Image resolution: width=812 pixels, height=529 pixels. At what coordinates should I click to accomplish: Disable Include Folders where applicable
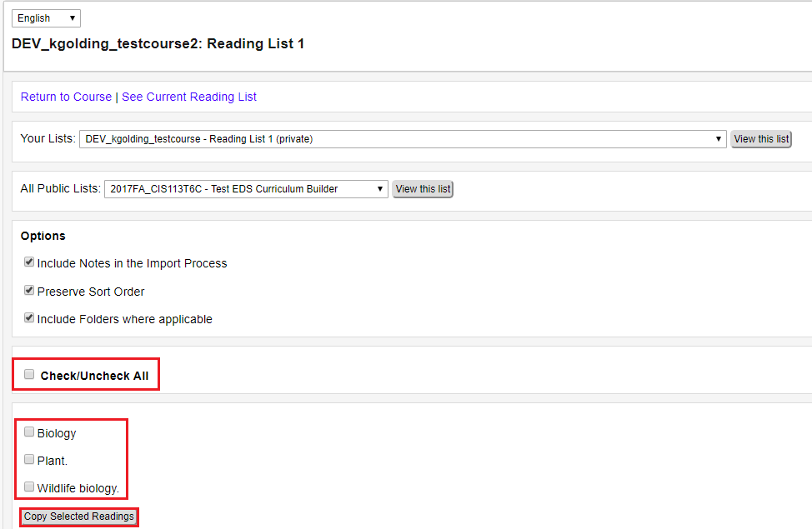[x=29, y=317]
